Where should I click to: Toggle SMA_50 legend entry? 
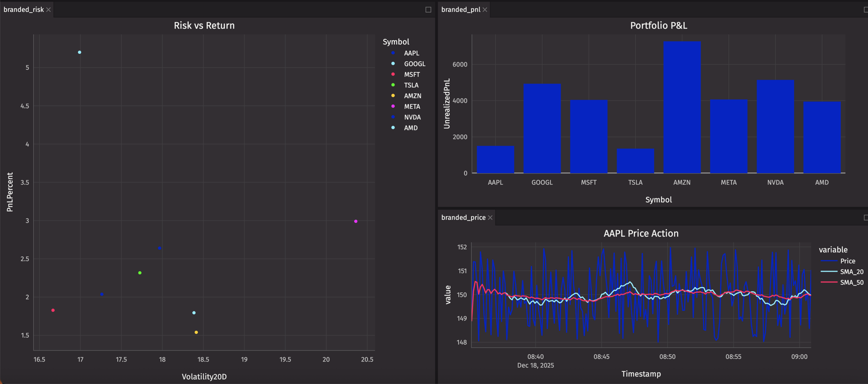tap(851, 282)
